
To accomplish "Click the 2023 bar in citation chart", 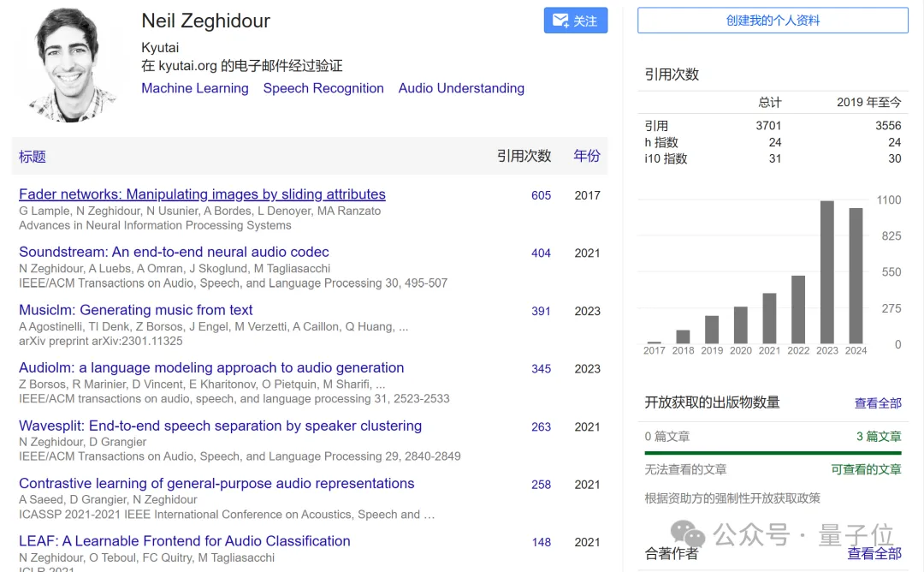I will 827,272.
